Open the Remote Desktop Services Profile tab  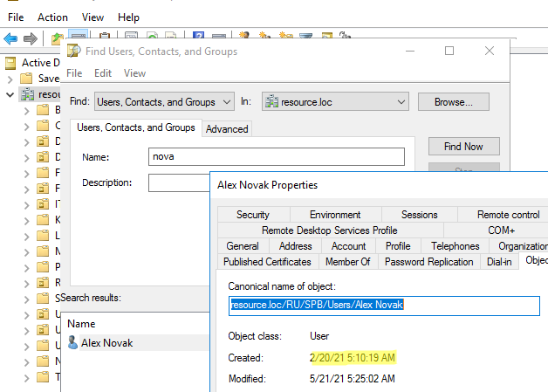(x=330, y=230)
